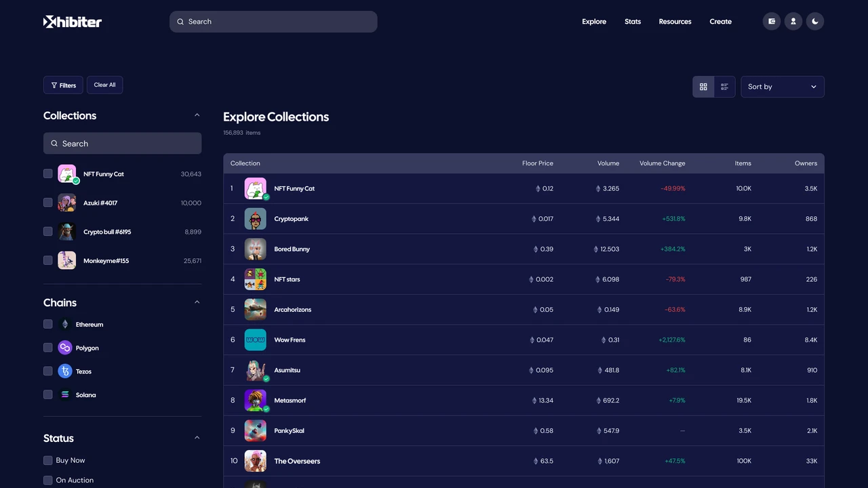Click Crypto bull #6195 avatar image
Viewport: 868px width, 488px height.
click(66, 232)
